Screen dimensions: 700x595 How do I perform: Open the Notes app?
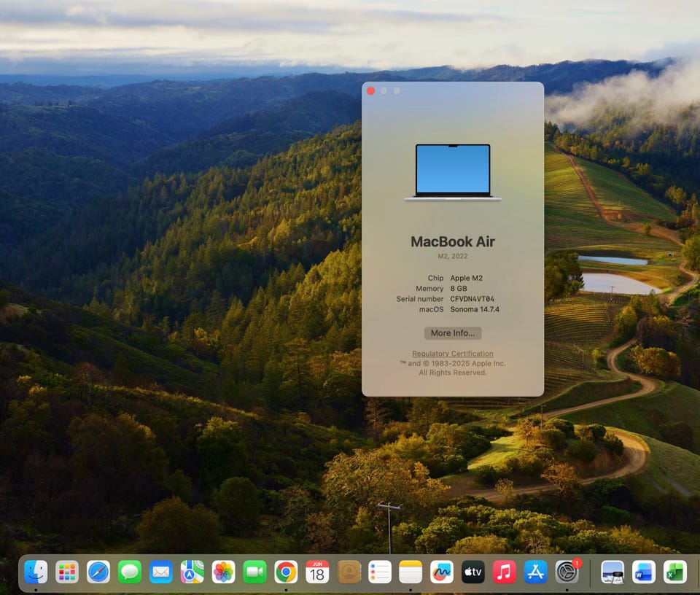(x=411, y=572)
